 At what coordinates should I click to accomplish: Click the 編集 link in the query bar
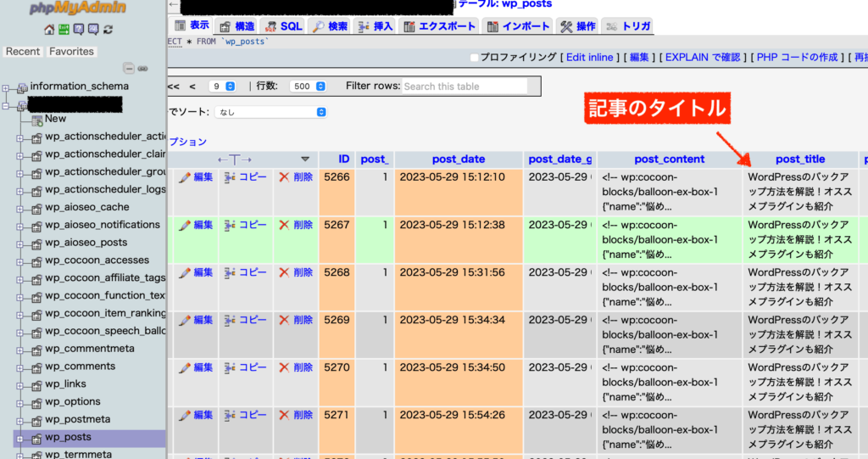639,58
